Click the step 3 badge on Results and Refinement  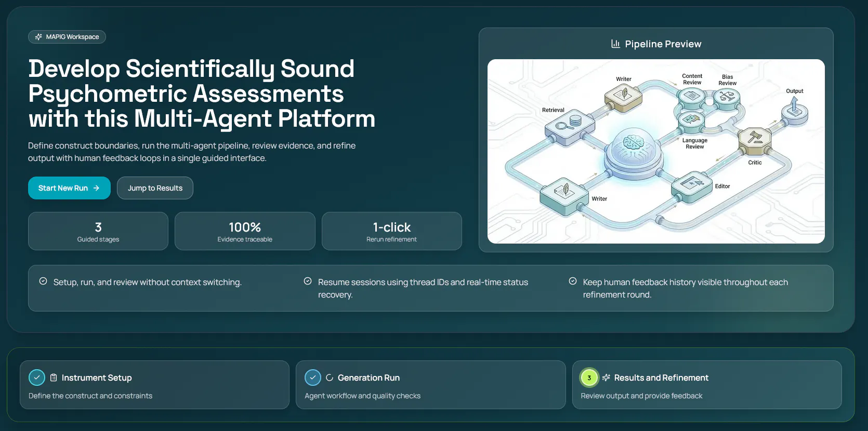coord(589,378)
